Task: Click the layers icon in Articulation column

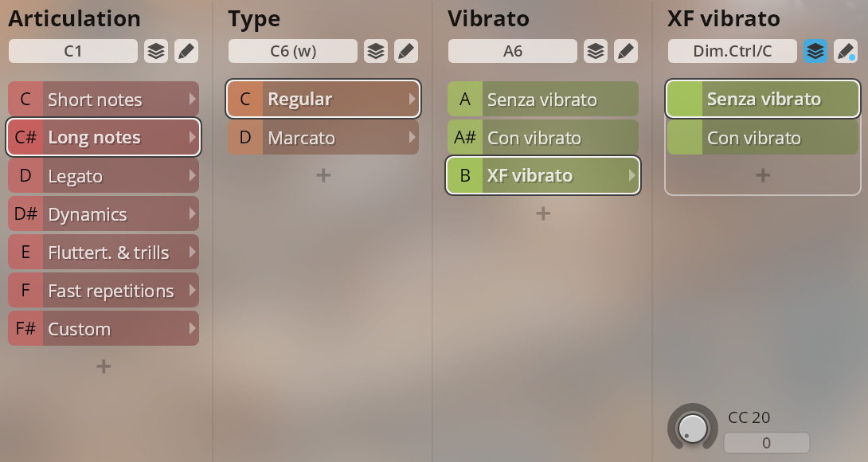Action: (156, 52)
